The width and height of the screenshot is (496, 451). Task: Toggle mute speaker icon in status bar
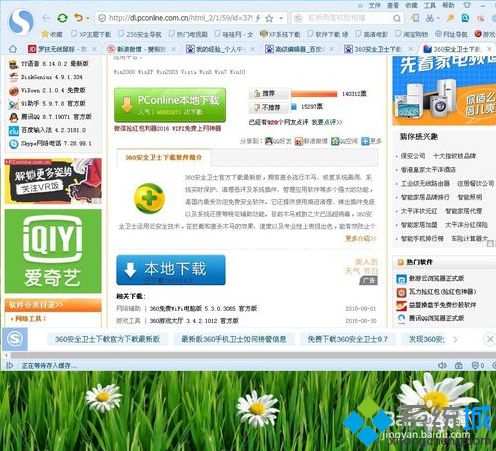pos(442,366)
